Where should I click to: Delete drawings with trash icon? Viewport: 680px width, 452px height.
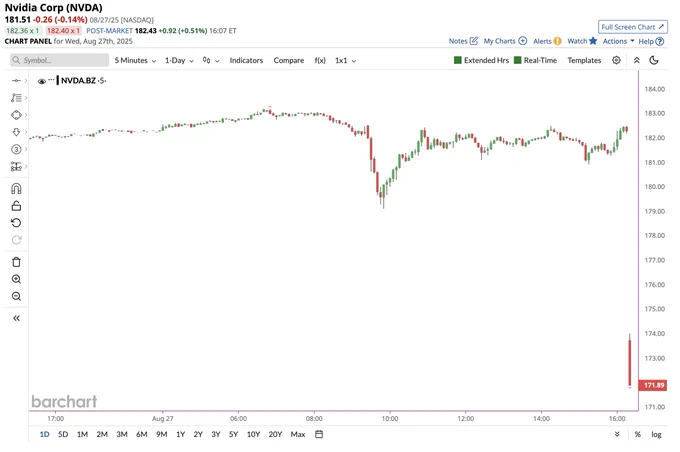click(16, 262)
